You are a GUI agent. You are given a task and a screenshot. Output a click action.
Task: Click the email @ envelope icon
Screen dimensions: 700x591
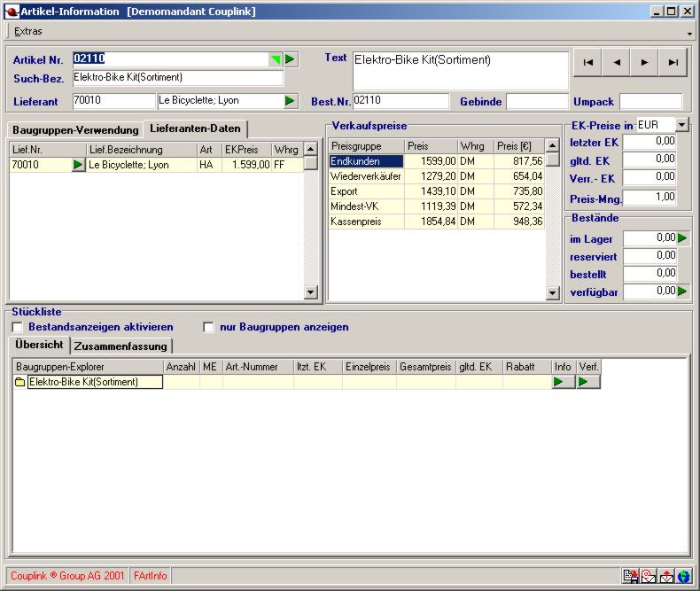[649, 577]
